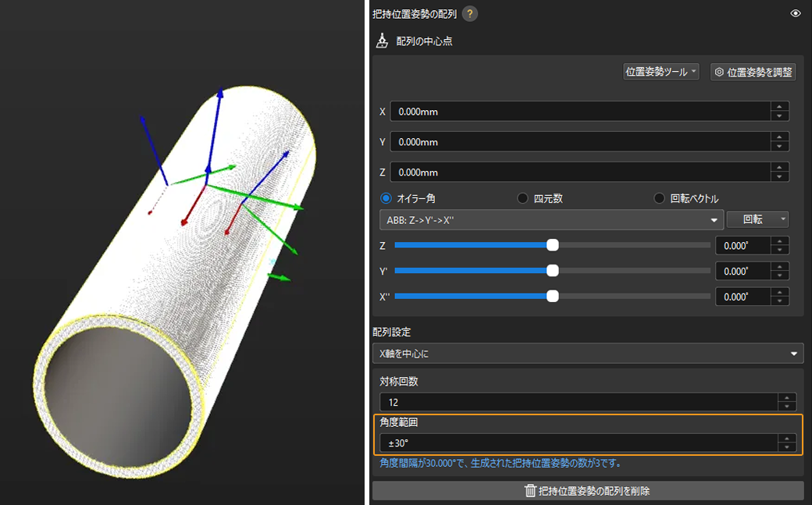812x505 pixels.
Task: Click 把持位置姿勢の配列を削除 delete button
Action: pos(587,491)
